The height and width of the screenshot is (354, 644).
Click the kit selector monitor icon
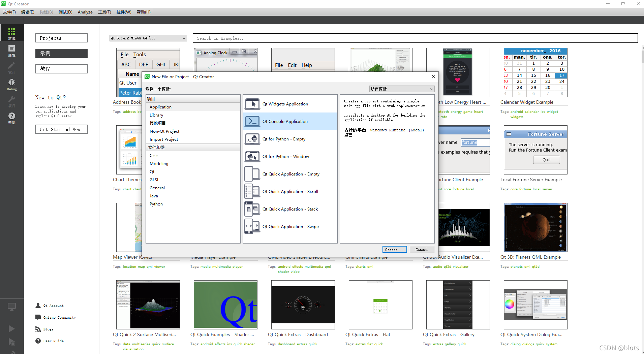(12, 307)
